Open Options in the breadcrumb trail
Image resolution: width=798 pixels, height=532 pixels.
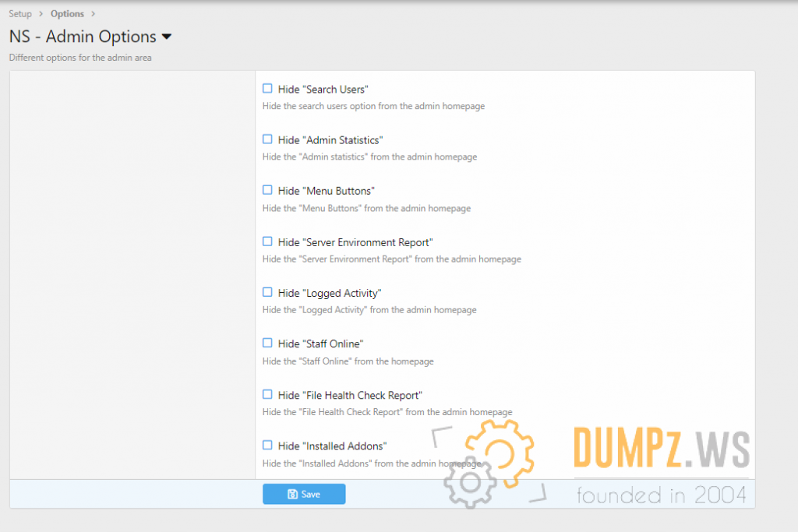coord(67,14)
